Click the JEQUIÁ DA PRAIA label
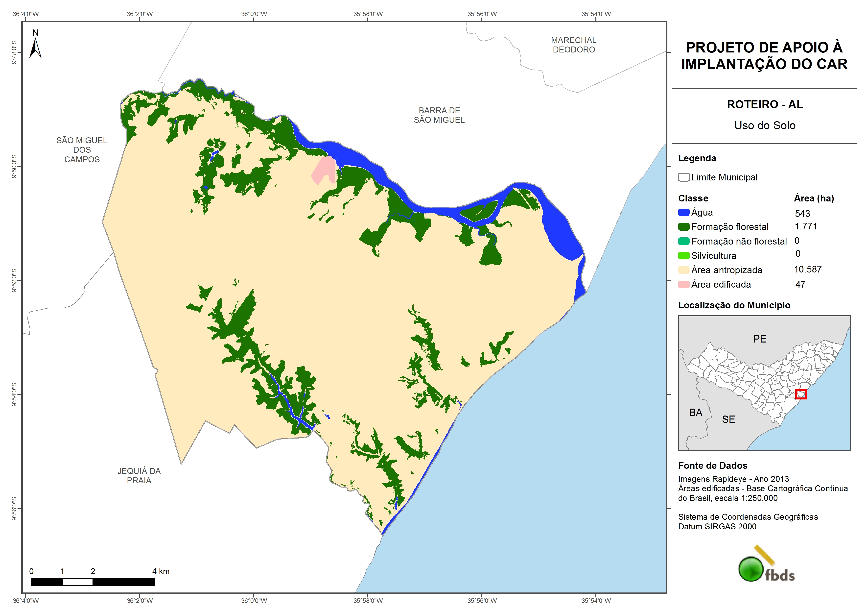Viewport: 868px width, 614px height. pyautogui.click(x=139, y=476)
